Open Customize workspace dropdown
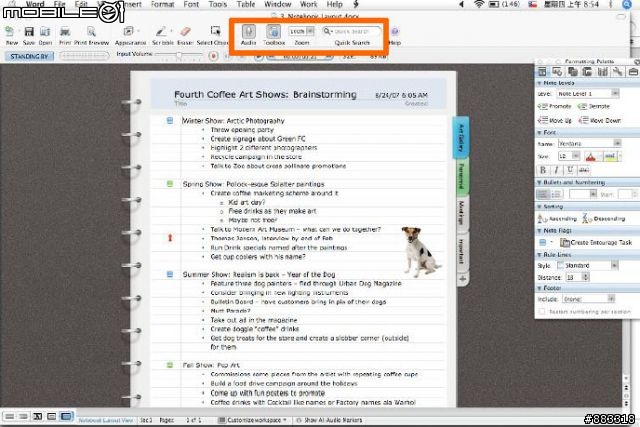Screen dimensions: 640x427 [x=253, y=420]
